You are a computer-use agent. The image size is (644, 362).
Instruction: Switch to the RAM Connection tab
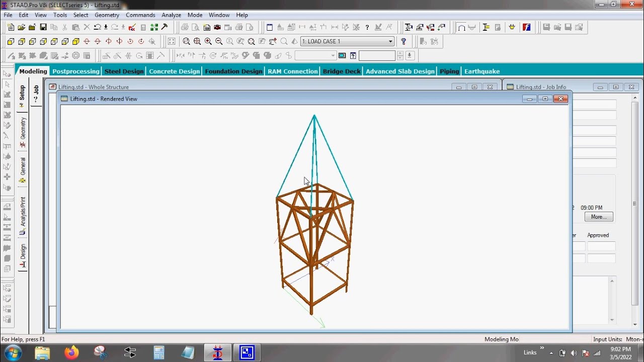[293, 71]
